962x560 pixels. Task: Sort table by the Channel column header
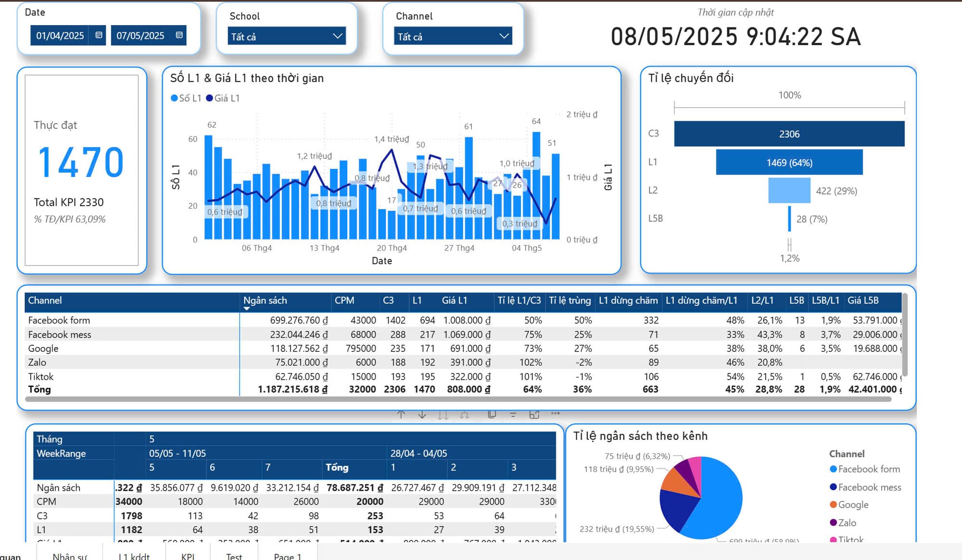[x=45, y=300]
